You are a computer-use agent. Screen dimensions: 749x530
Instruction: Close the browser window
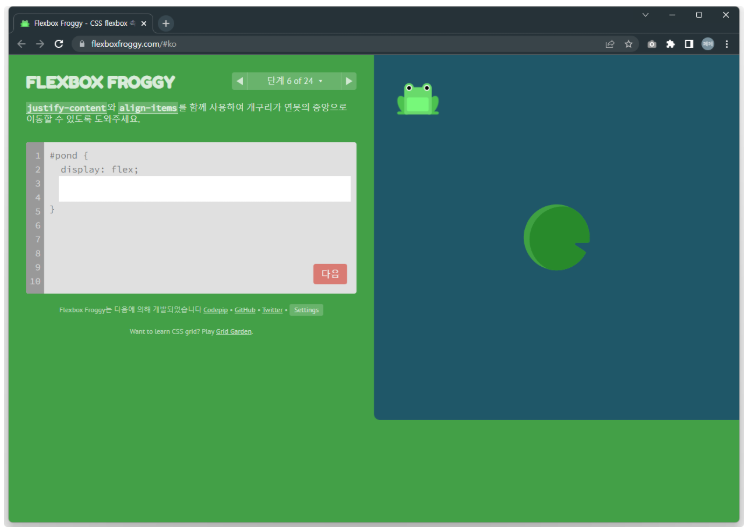[x=726, y=15]
